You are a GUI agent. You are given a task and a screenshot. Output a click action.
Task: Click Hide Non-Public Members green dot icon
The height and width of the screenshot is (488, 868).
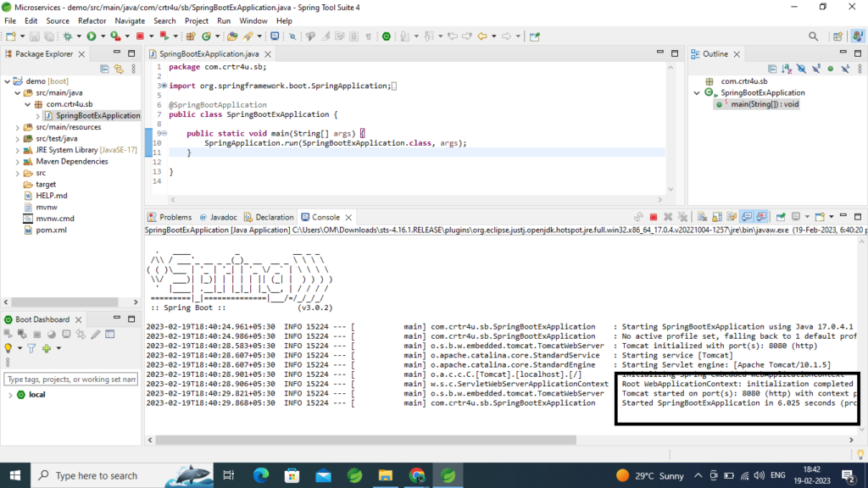(831, 69)
